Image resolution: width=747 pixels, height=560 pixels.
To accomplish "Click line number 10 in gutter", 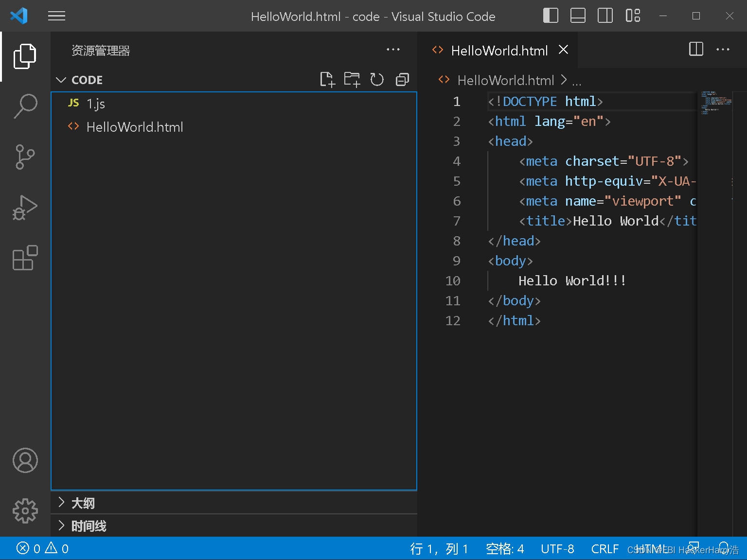I will pos(453,280).
